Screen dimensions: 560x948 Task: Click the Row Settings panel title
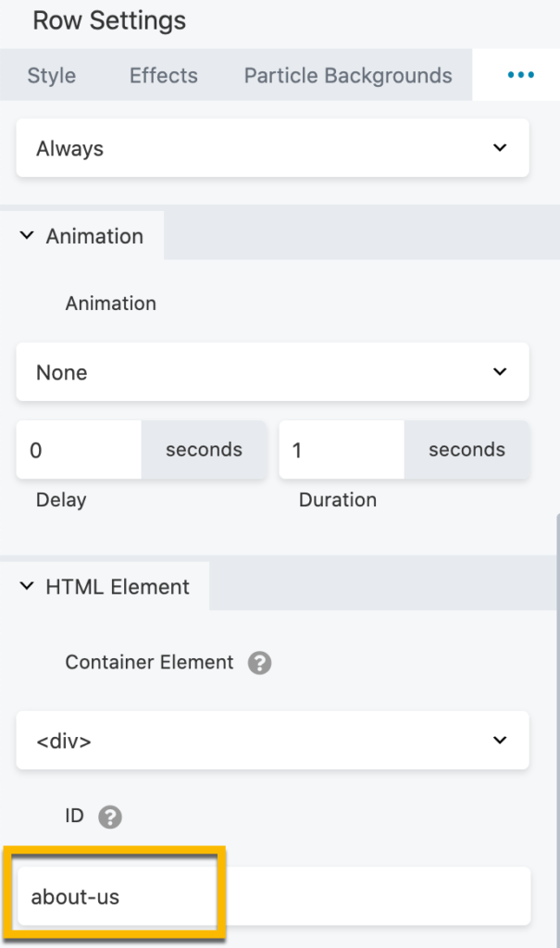109,20
